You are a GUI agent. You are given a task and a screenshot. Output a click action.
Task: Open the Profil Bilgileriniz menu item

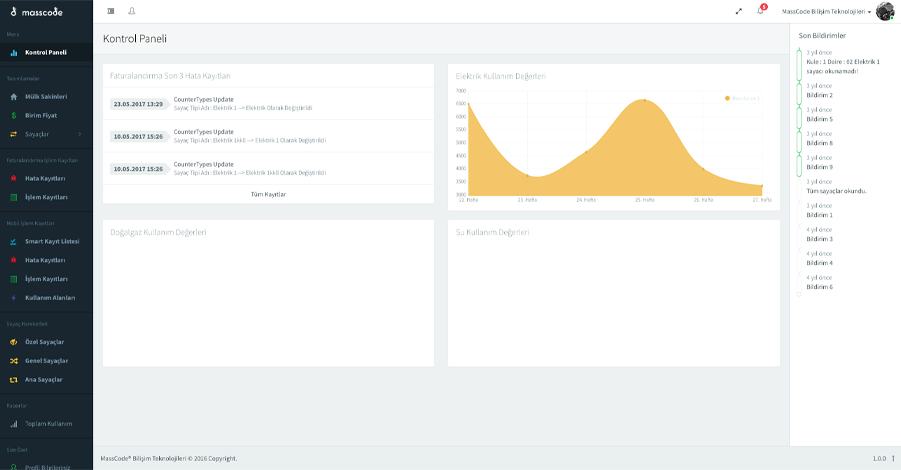click(47, 466)
